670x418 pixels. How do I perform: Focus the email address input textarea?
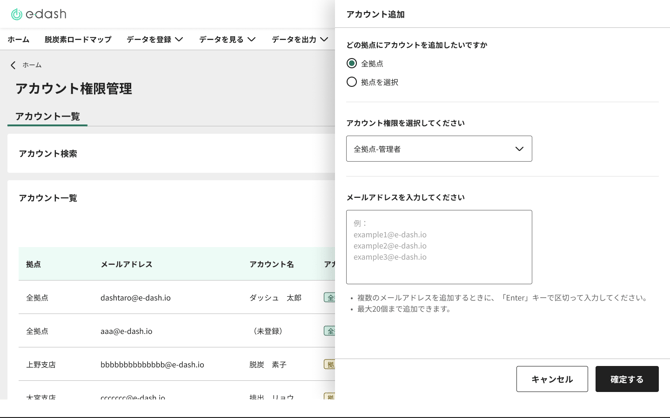(439, 247)
